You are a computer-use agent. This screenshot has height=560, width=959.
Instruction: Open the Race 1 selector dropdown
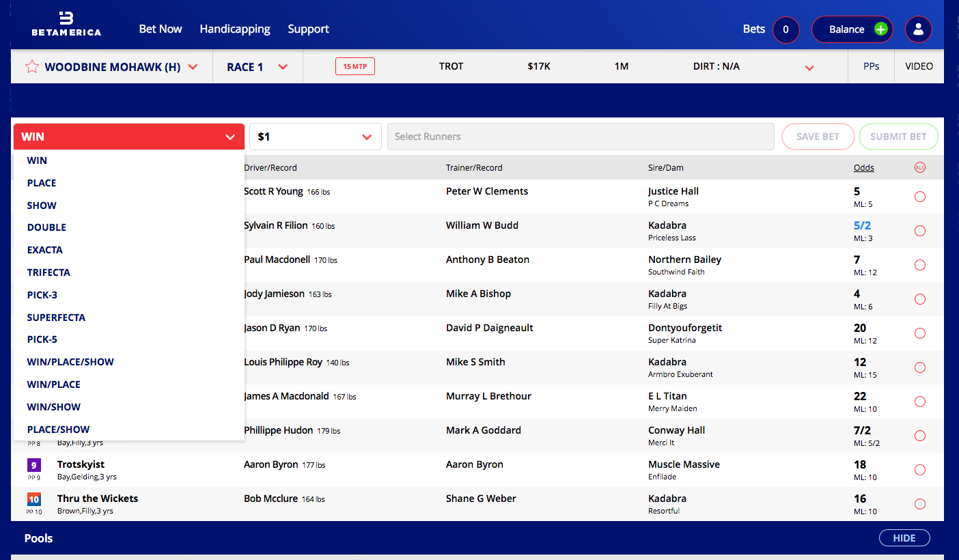283,67
